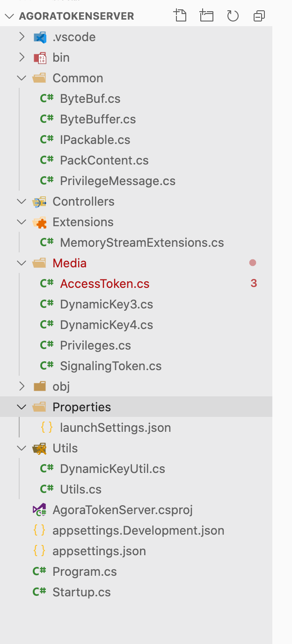Click the New File icon in explorer header
Image resolution: width=292 pixels, height=644 pixels.
[x=180, y=16]
